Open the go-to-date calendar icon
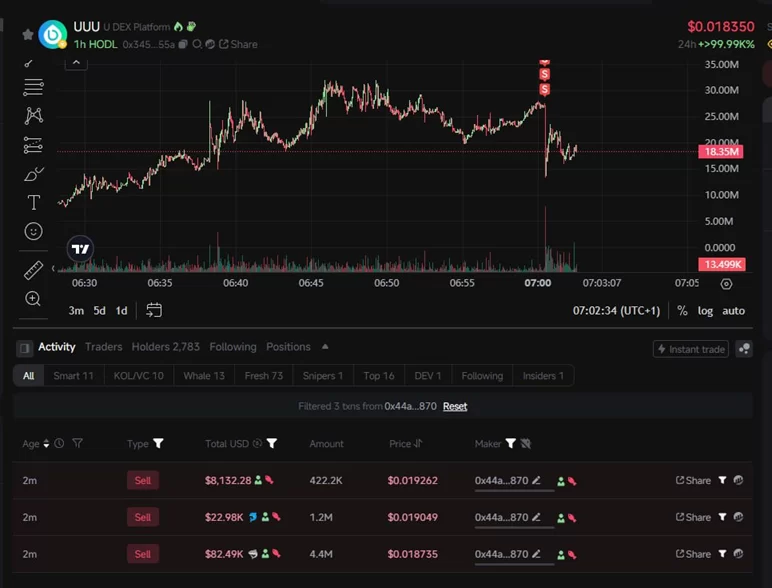Viewport: 772px width, 588px height. (x=154, y=310)
